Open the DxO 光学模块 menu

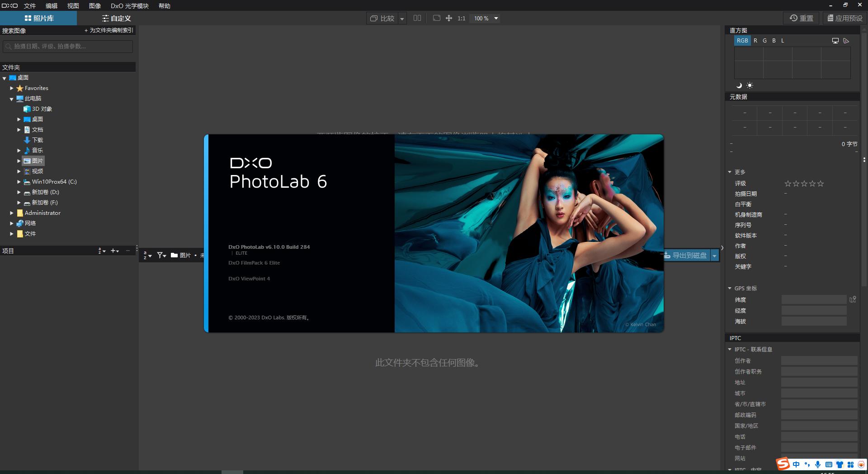point(130,6)
